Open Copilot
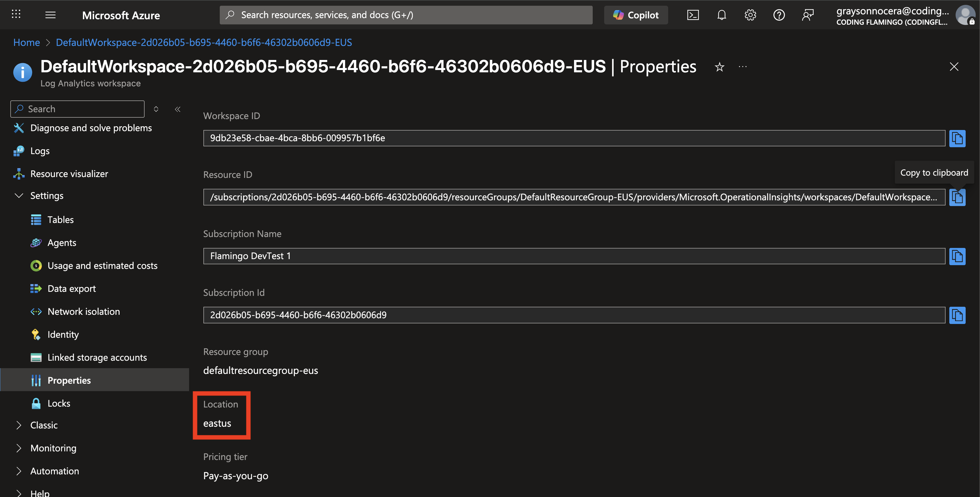Screen dimensions: 980x497 [x=635, y=15]
